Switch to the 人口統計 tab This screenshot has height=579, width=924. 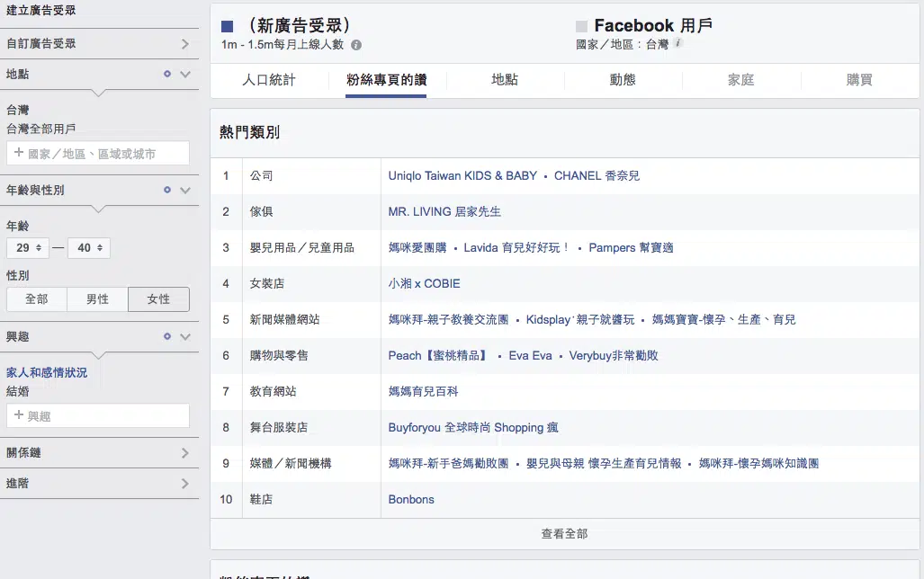(269, 80)
